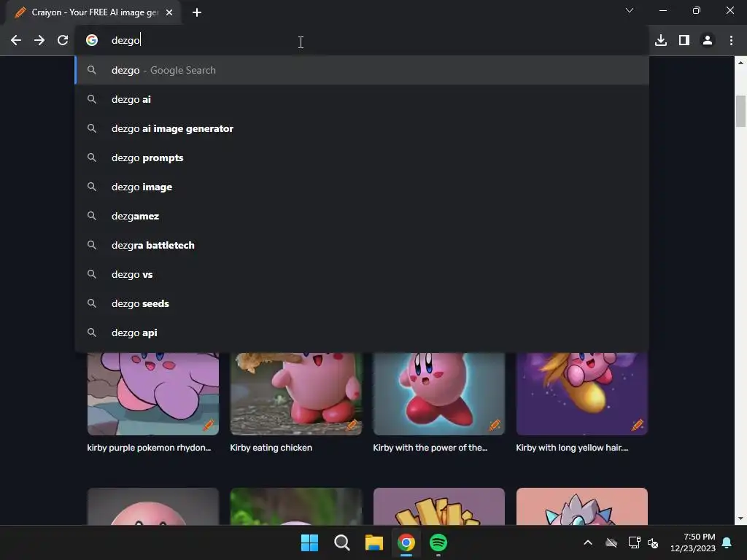Go forward to the next page
The image size is (747, 560).
tap(39, 41)
